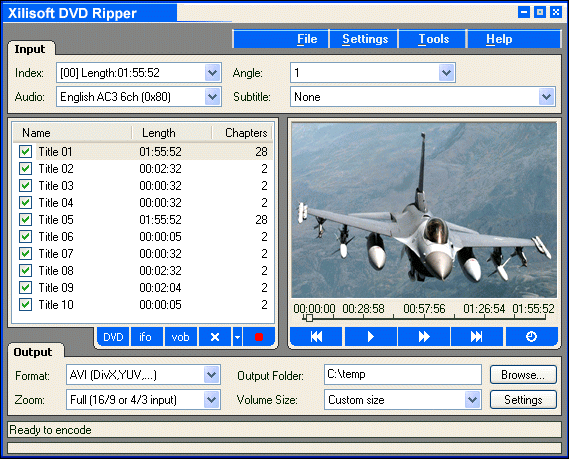The width and height of the screenshot is (569, 459).
Task: Select the Title 05 row
Action: click(143, 220)
